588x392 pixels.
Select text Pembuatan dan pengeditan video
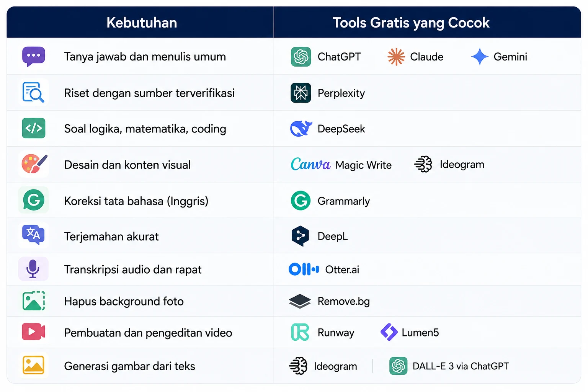148,333
